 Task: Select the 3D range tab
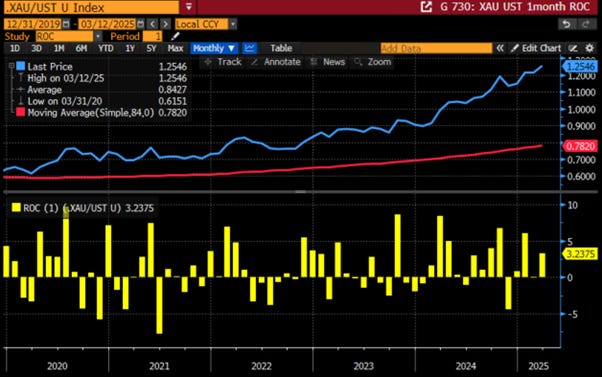click(36, 48)
